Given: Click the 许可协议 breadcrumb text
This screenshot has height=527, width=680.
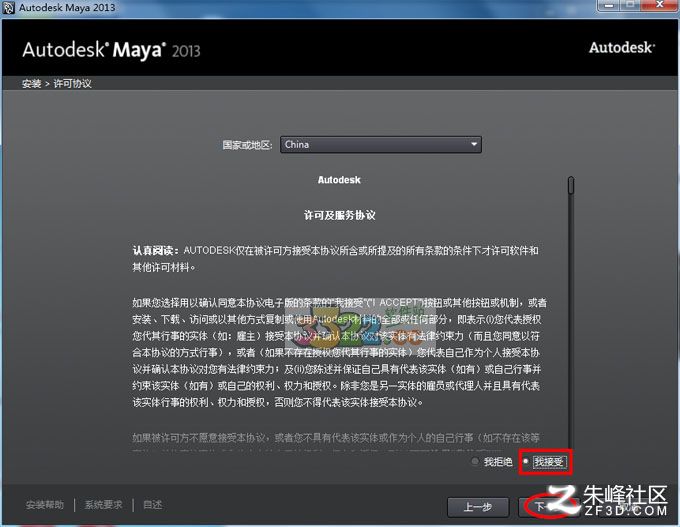Looking at the screenshot, I should click(x=72, y=84).
